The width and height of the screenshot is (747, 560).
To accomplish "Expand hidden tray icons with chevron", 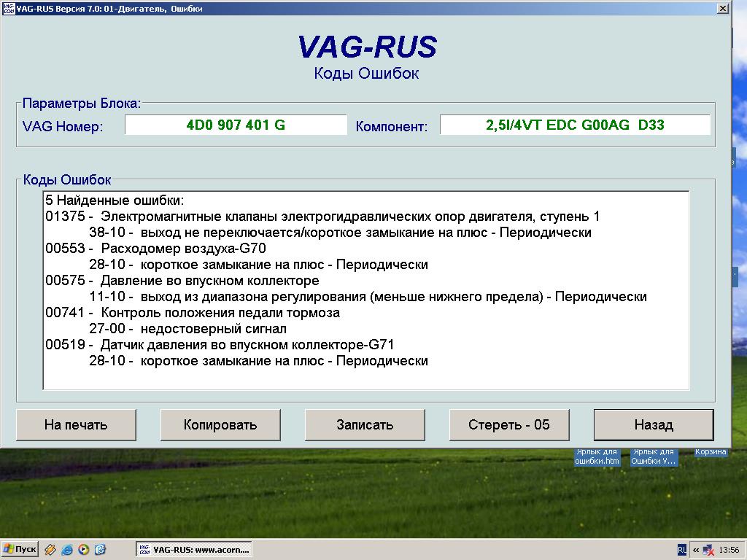I will (x=696, y=549).
